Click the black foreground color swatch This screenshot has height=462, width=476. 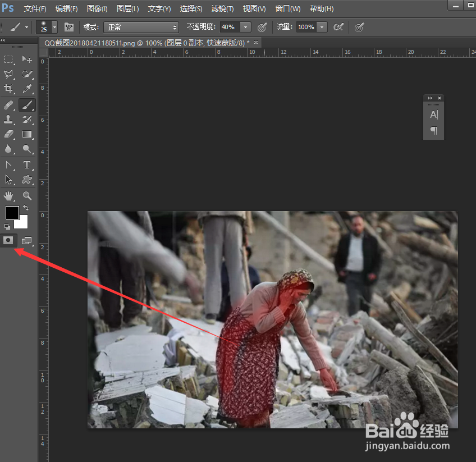pos(12,212)
